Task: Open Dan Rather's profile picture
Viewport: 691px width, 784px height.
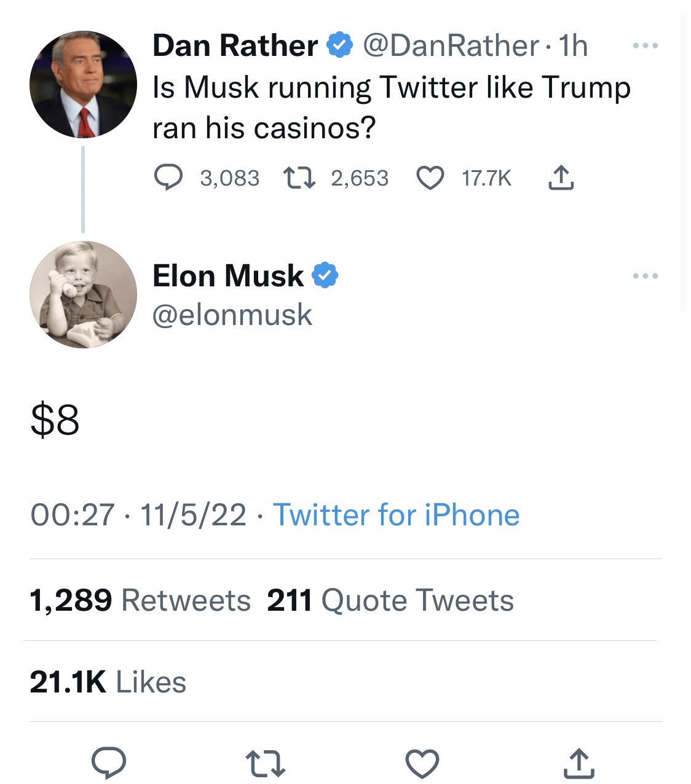Action: (x=83, y=84)
